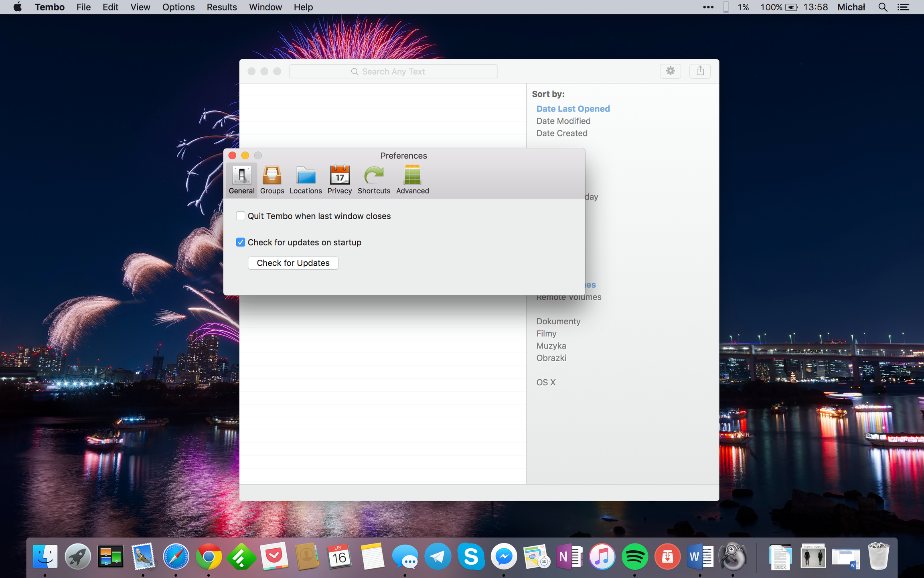The height and width of the screenshot is (578, 924).
Task: Open the Groups preferences pane
Action: pos(272,179)
